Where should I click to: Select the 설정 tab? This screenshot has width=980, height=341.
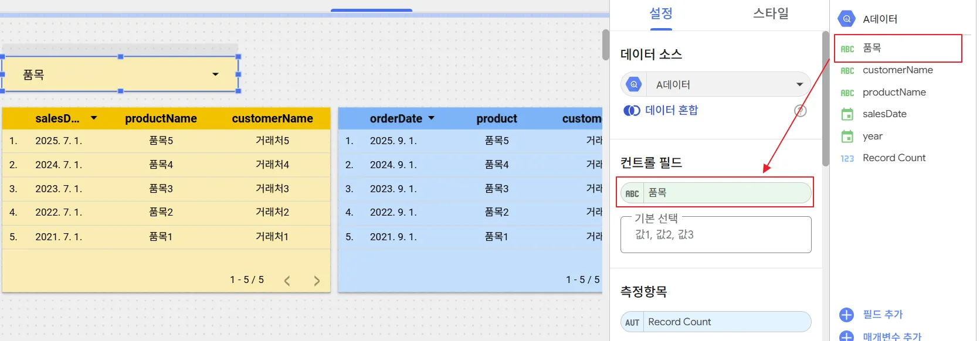(661, 13)
